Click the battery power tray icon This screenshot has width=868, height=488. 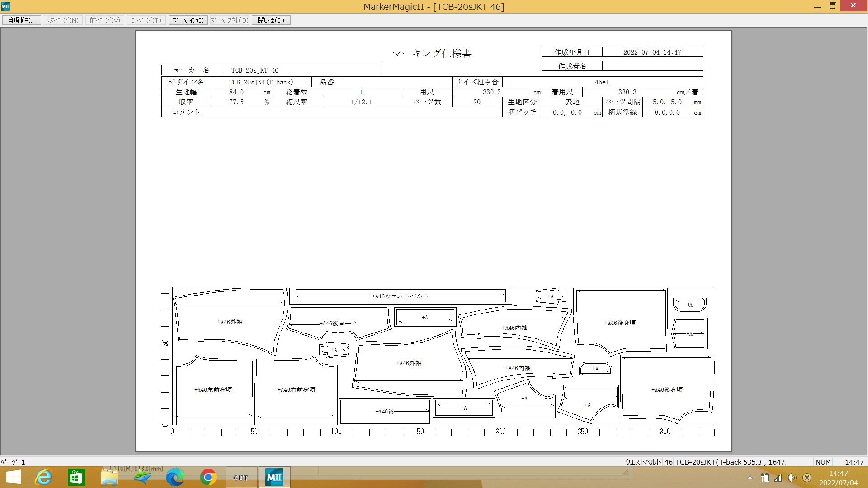coord(765,478)
